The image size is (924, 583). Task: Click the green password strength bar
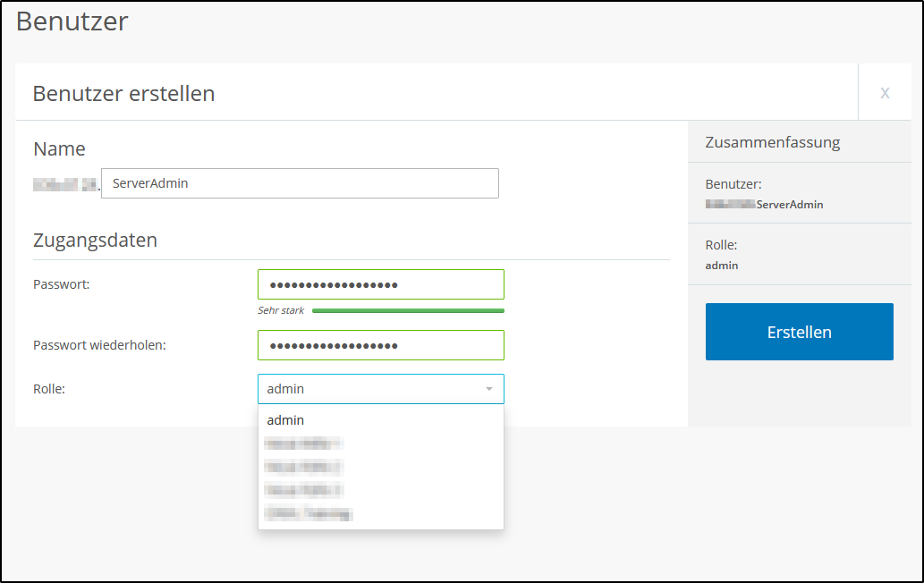click(x=408, y=309)
